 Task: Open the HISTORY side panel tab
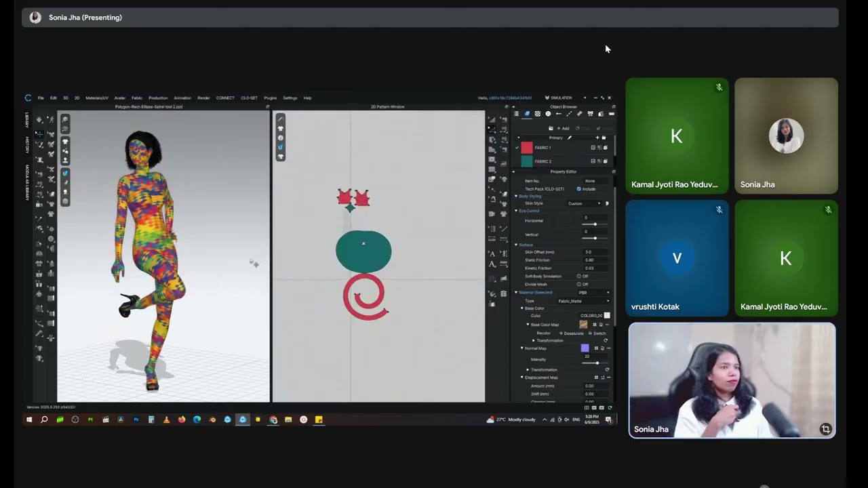27,145
